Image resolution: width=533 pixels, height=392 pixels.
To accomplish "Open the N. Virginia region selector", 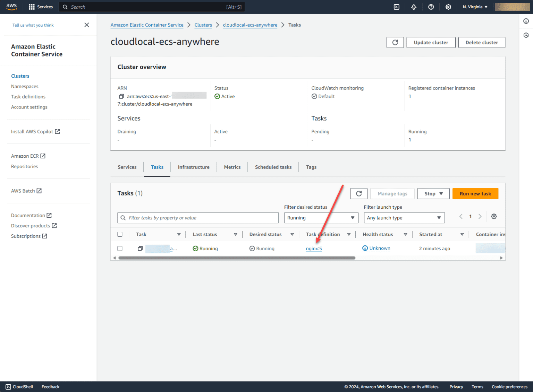I will [475, 7].
